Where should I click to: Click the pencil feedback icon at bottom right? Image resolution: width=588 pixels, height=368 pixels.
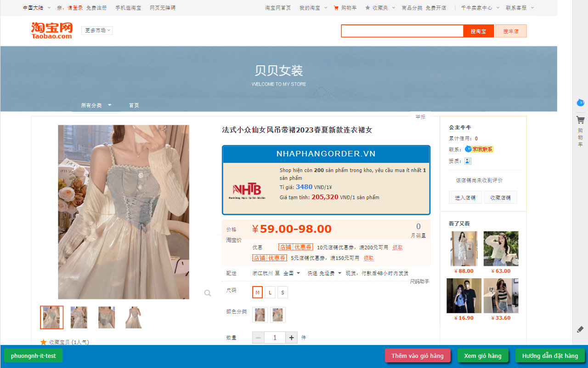[x=580, y=329]
